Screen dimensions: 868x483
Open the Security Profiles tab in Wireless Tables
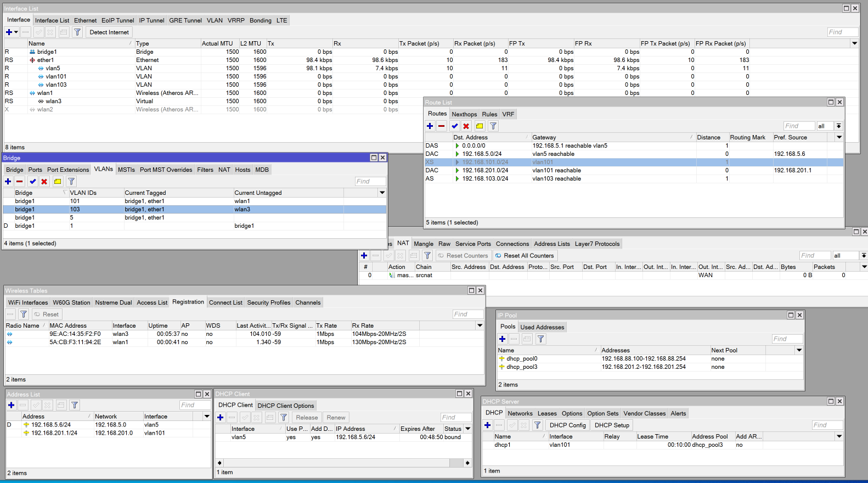[269, 302]
